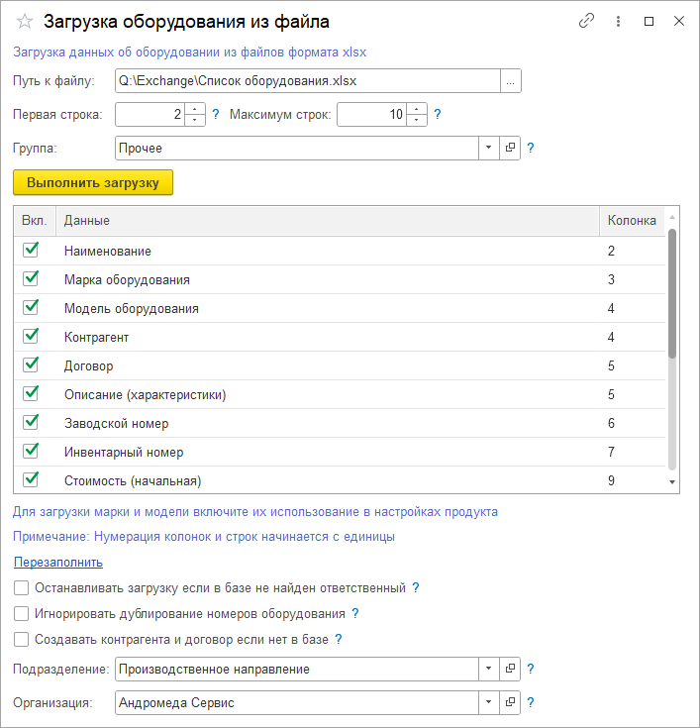The width and height of the screenshot is (700, 728).
Task: Show help for Максимум строк field
Action: pos(438,115)
